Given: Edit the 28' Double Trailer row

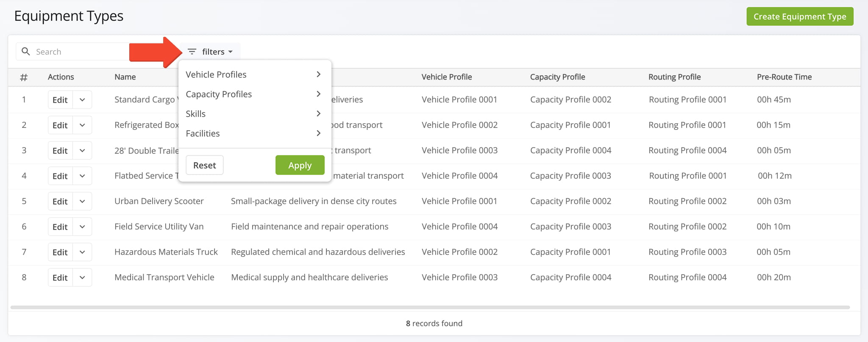Looking at the screenshot, I should click(x=60, y=151).
